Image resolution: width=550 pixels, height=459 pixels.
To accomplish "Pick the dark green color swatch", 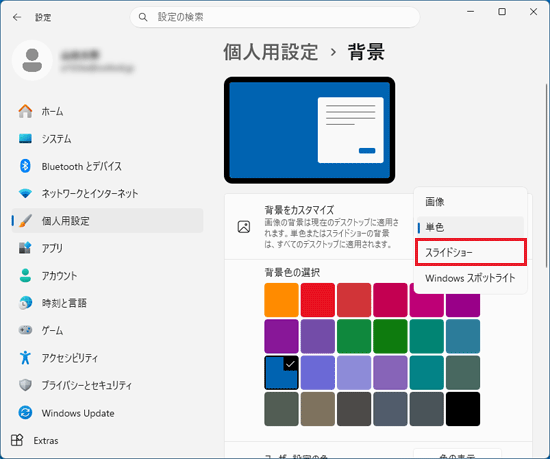I will coord(390,336).
